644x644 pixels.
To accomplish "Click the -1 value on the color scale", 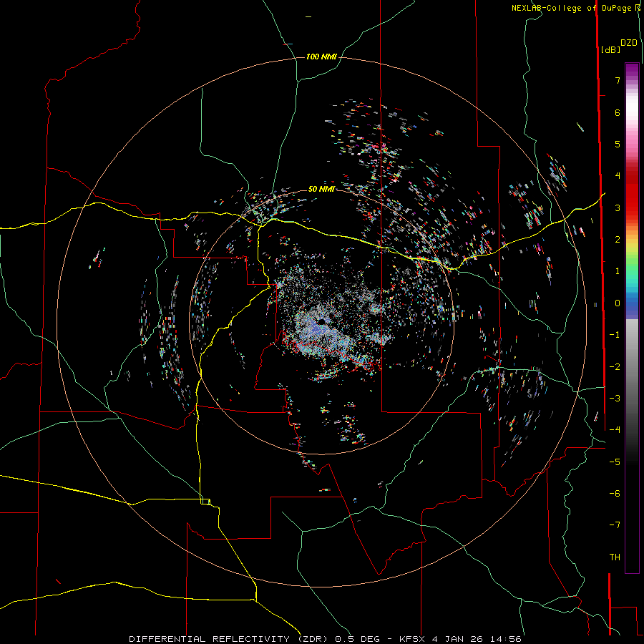I will coord(615,335).
